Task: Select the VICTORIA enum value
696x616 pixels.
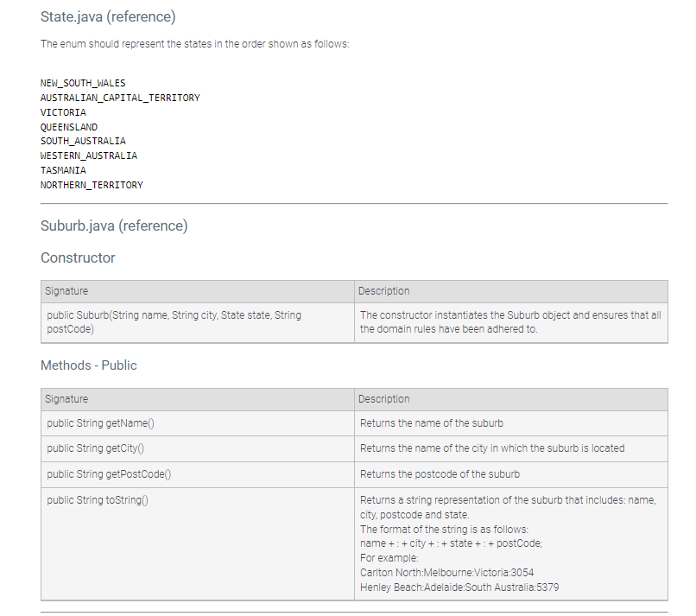Action: click(x=63, y=112)
